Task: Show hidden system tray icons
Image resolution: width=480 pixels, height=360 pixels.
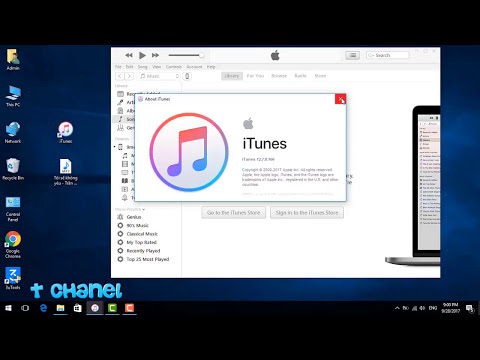Action: pos(397,308)
